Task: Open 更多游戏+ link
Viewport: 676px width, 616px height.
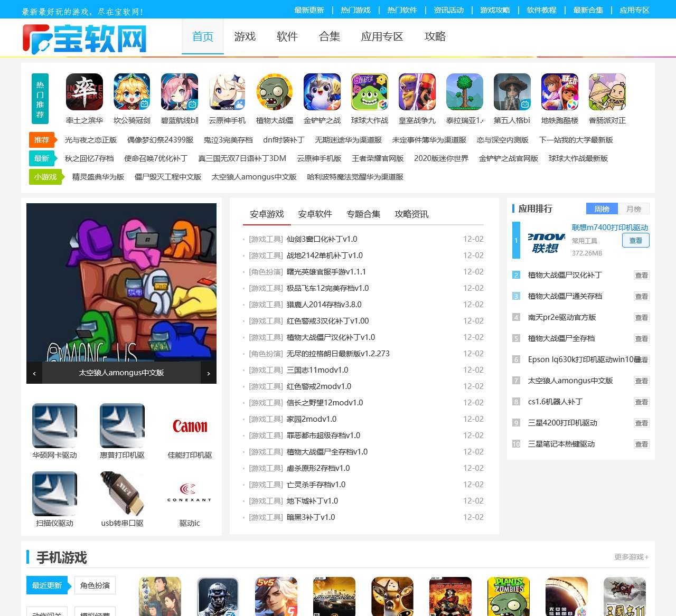Action: click(x=632, y=557)
